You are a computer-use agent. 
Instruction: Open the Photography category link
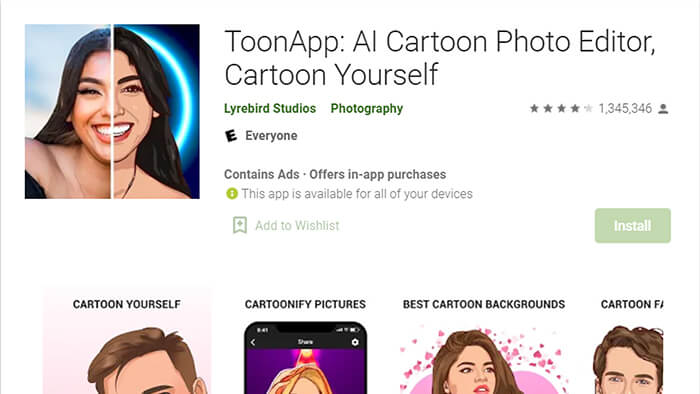tap(367, 108)
